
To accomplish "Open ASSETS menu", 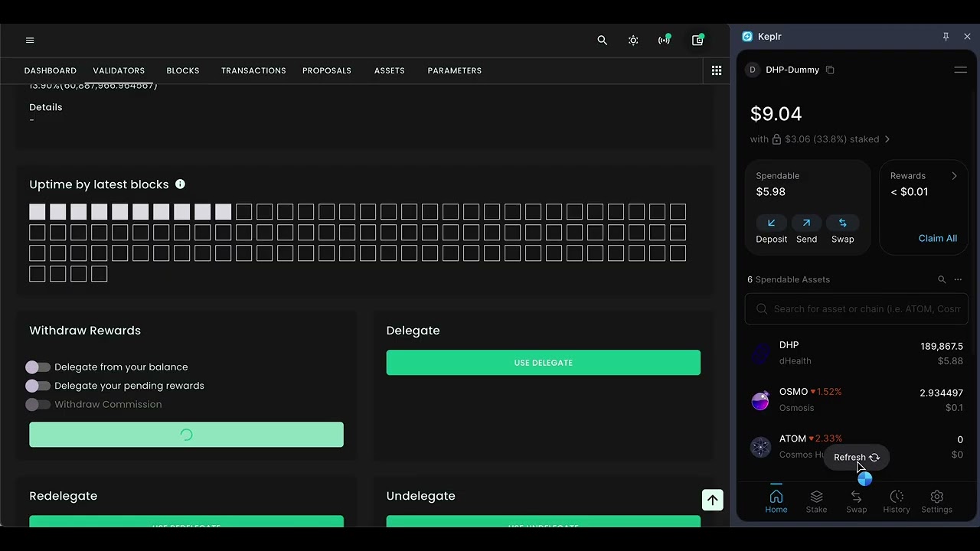I will [390, 70].
